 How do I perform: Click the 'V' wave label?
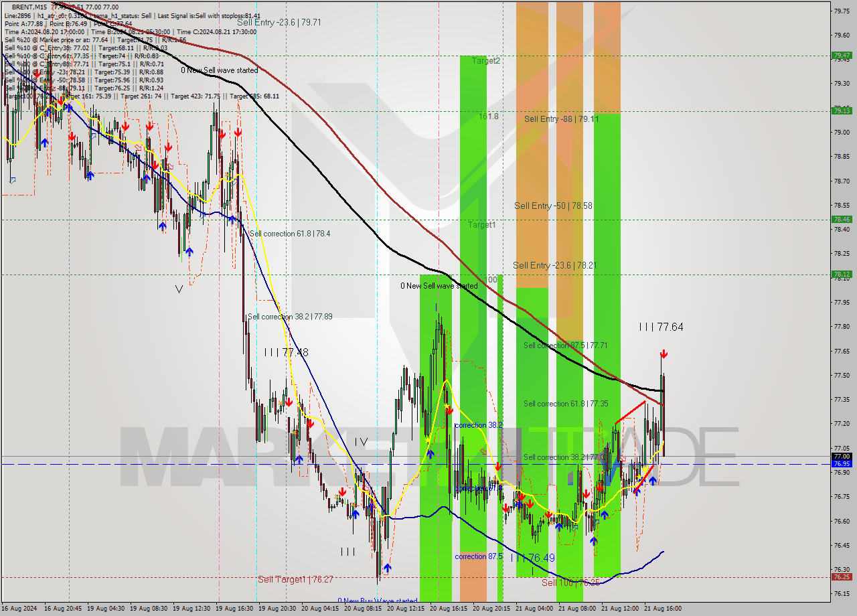[179, 289]
